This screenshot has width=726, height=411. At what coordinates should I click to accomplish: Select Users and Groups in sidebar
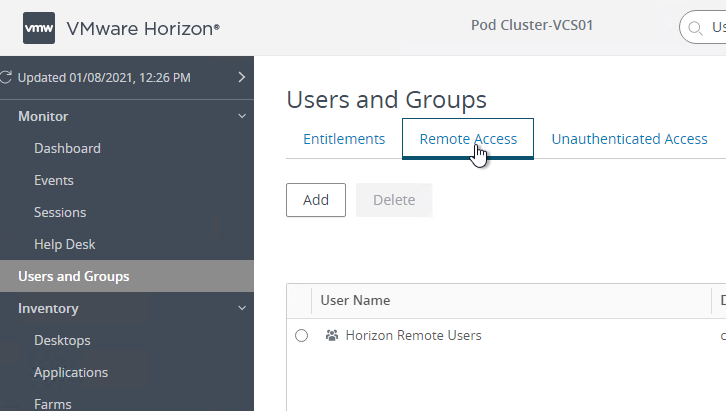pos(73,276)
